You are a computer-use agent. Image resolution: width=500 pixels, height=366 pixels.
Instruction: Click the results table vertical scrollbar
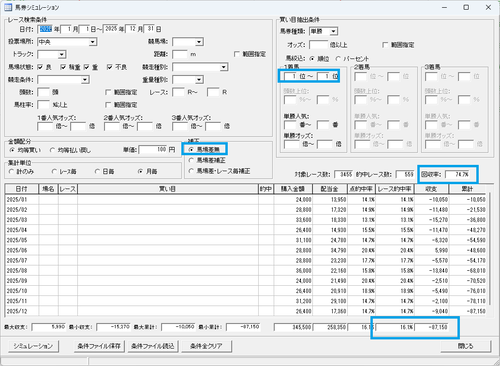click(490, 249)
